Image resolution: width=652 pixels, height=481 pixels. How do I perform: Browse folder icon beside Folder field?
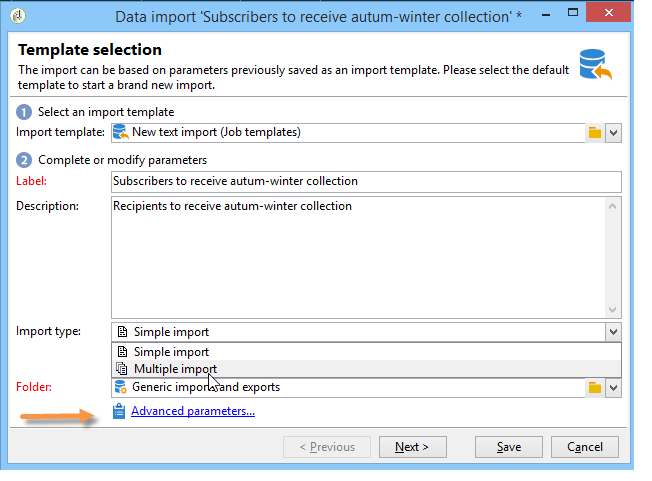[x=595, y=387]
